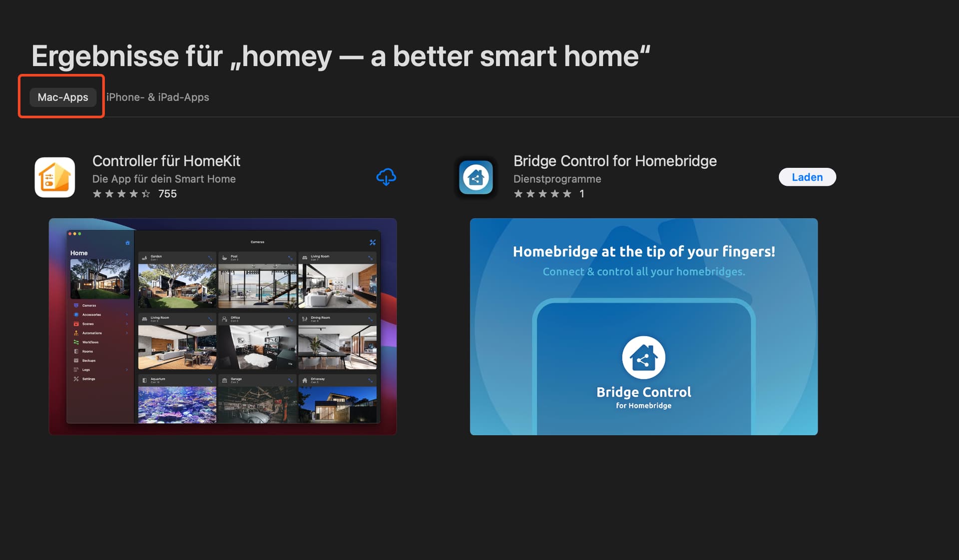The image size is (959, 560).
Task: Open the Bridge Control for Homebridge title link
Action: point(615,161)
